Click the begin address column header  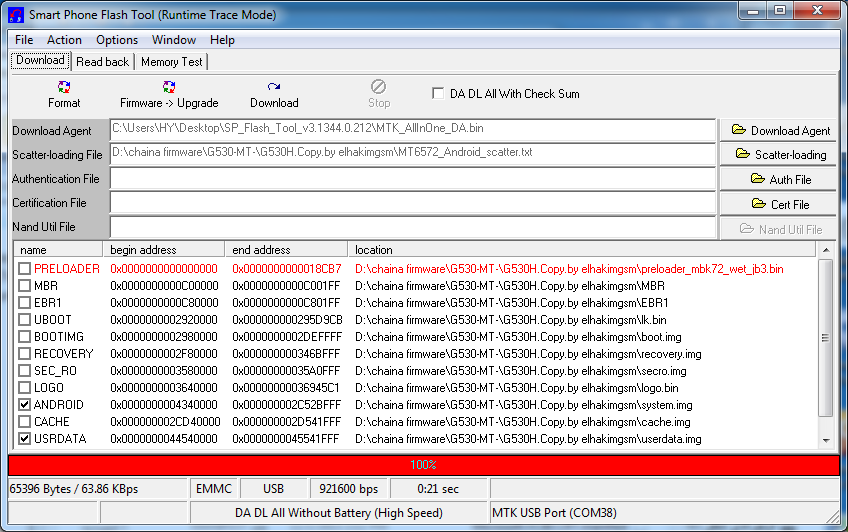pos(164,250)
